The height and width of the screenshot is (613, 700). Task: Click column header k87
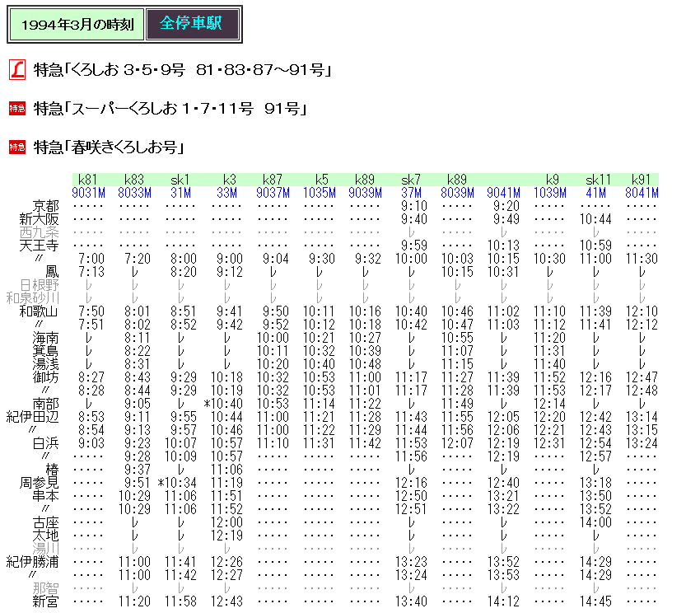(273, 180)
